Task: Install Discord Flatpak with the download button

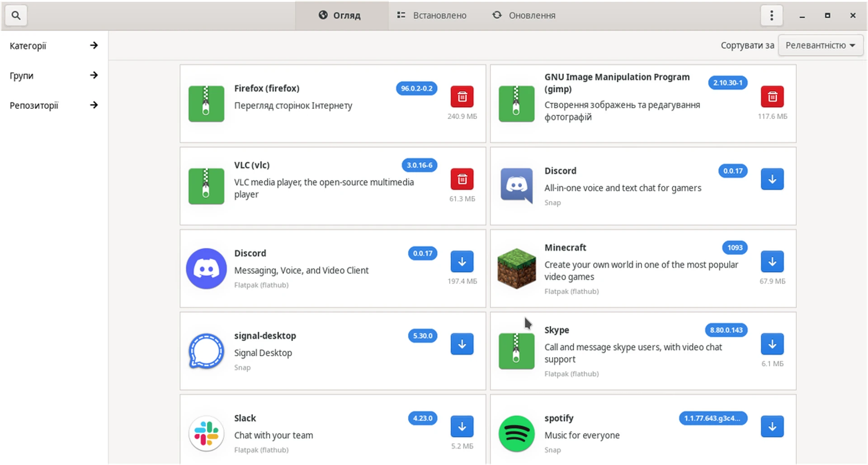Action: (462, 262)
